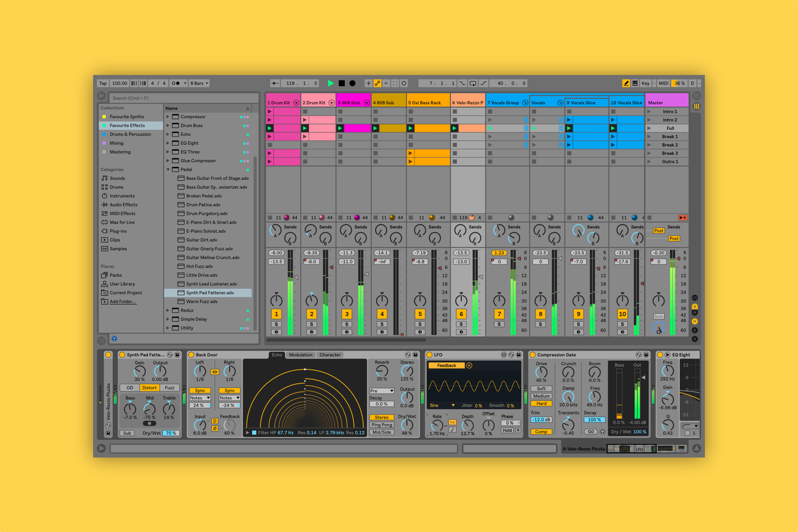
Task: Toggle the Key map mode button
Action: pyautogui.click(x=645, y=83)
